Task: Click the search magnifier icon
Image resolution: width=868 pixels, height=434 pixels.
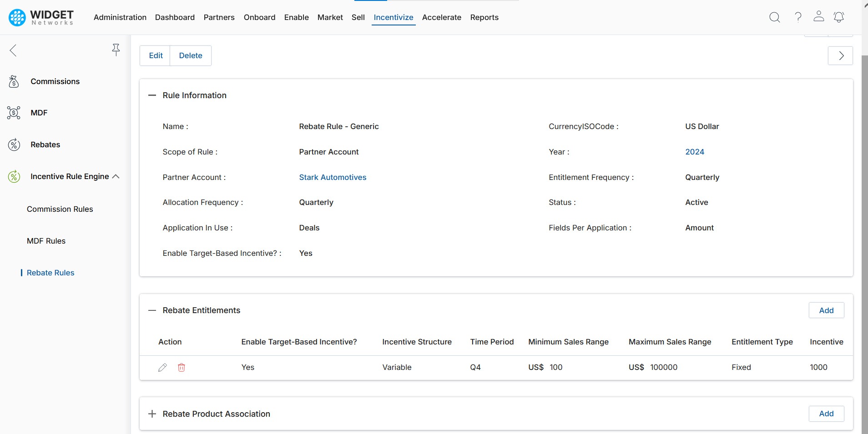Action: (x=774, y=17)
